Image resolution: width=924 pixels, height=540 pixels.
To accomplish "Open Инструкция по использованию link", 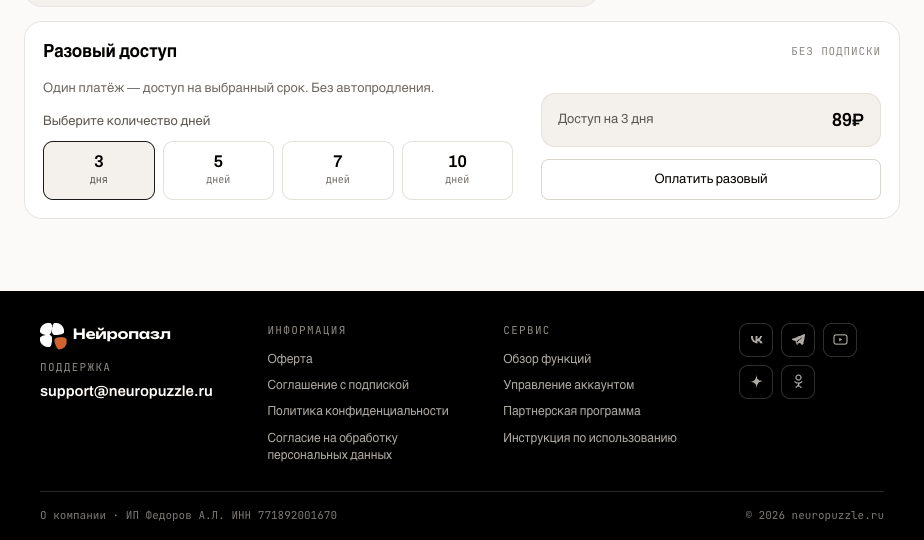I will (x=590, y=437).
